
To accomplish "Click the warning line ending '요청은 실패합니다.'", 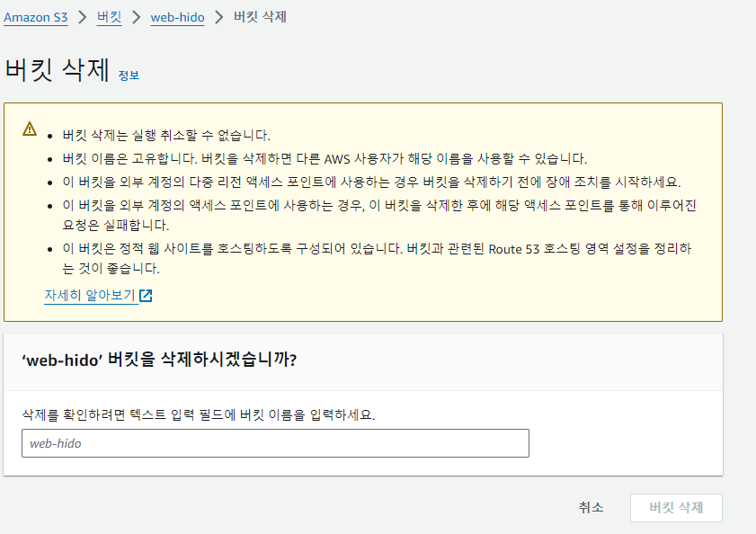I will [379, 215].
